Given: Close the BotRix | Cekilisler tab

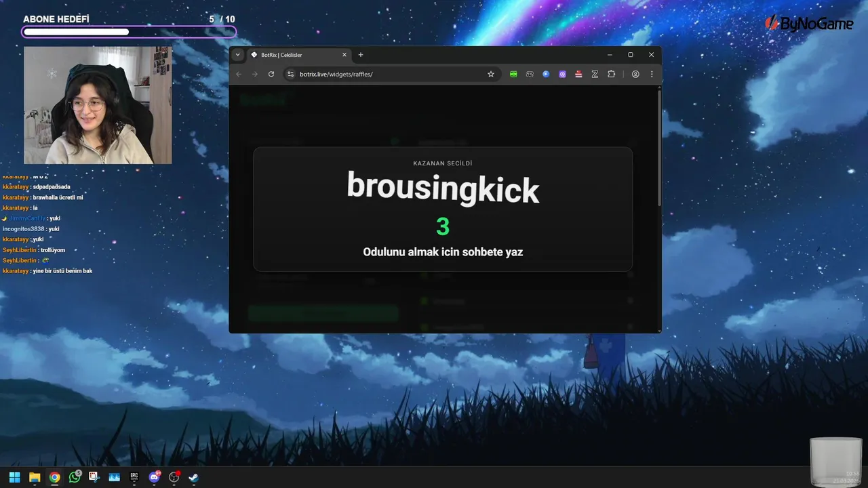Looking at the screenshot, I should pyautogui.click(x=344, y=55).
